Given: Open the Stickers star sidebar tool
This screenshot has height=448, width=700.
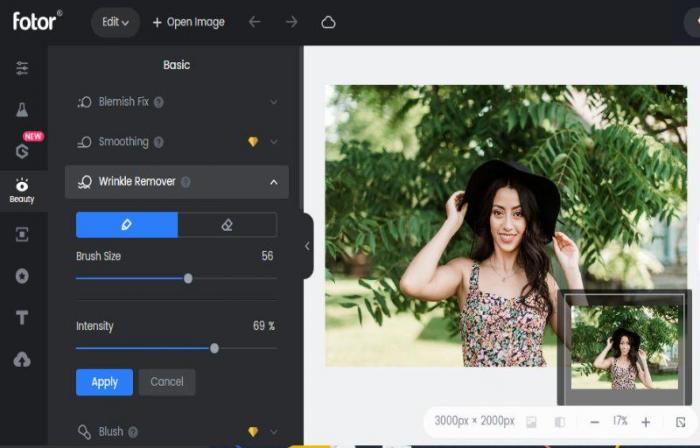Looking at the screenshot, I should coord(22,276).
